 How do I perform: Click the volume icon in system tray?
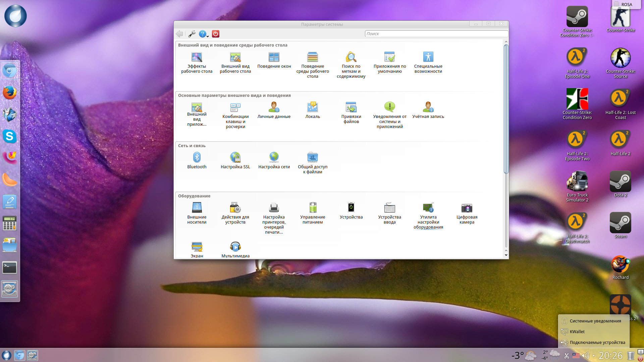(x=585, y=356)
